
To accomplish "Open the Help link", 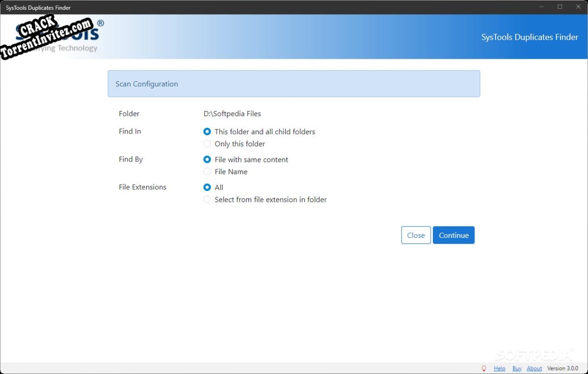I will tap(499, 368).
